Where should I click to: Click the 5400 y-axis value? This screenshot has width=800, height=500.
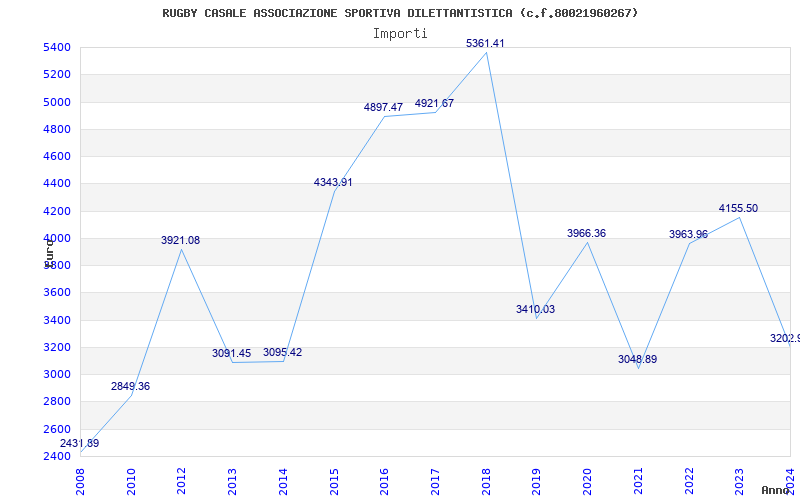point(56,48)
